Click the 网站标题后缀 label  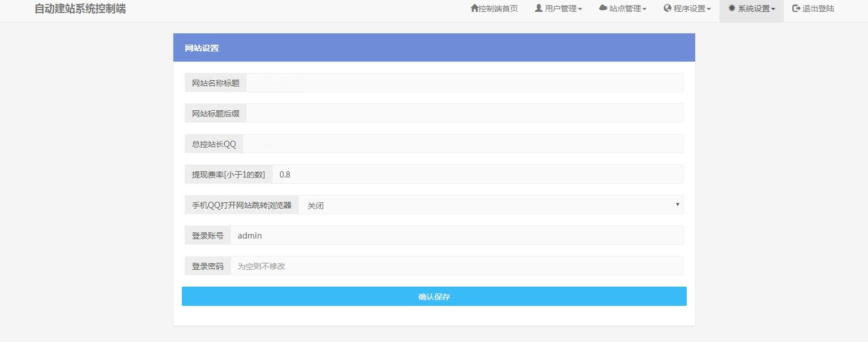click(216, 113)
